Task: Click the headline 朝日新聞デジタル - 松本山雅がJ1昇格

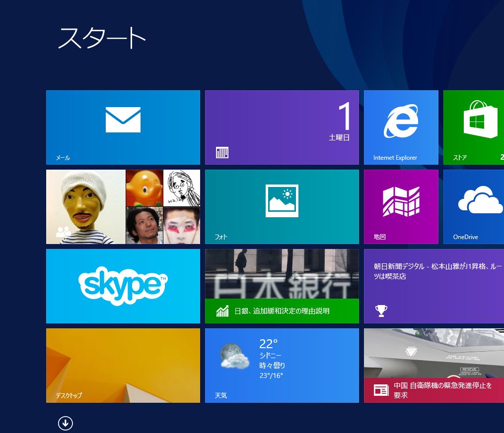Action: (x=437, y=271)
